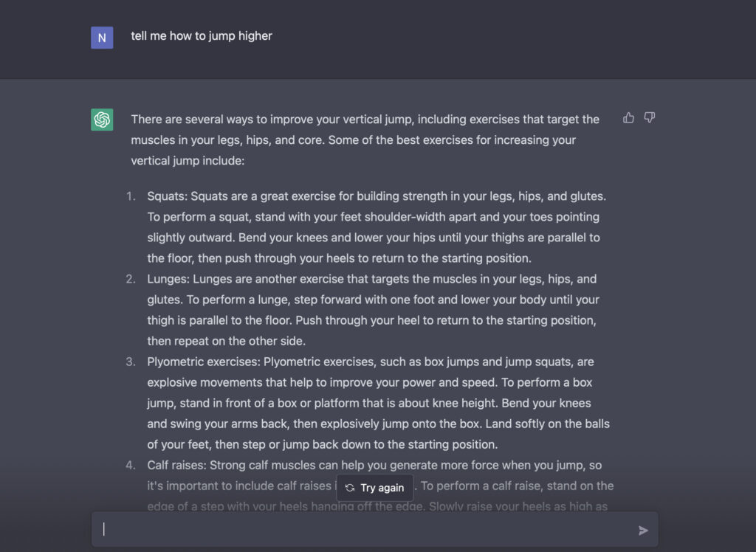The height and width of the screenshot is (552, 756).
Task: Click the prompt "tell me how to jump higher"
Action: click(202, 36)
